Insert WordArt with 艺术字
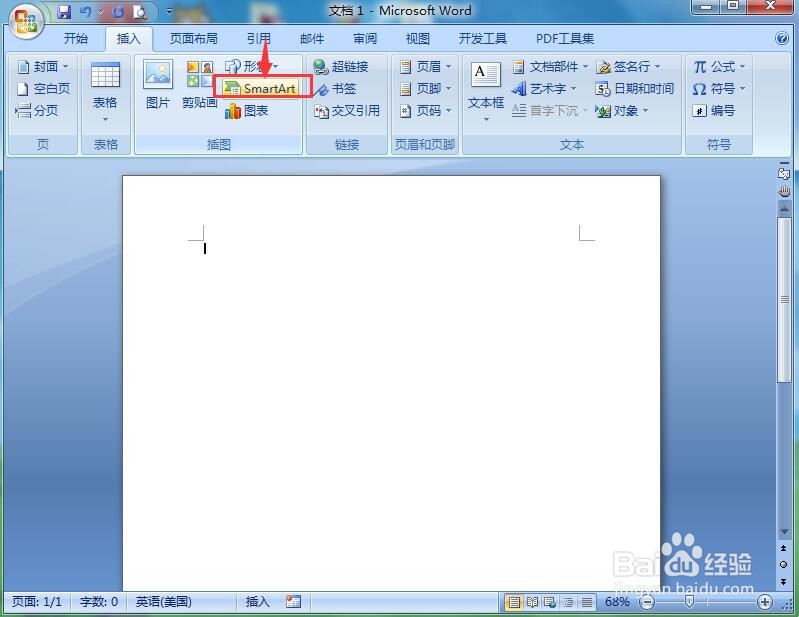 [x=544, y=89]
